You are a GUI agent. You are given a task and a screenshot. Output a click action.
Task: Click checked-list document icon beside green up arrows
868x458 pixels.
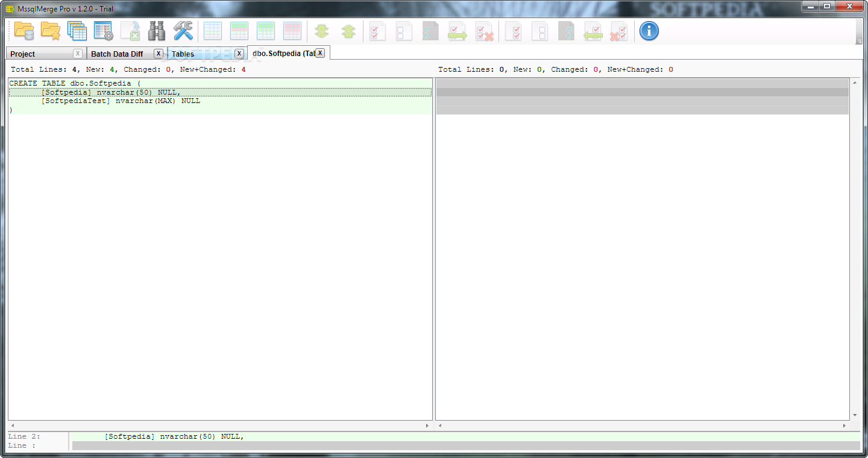378,31
